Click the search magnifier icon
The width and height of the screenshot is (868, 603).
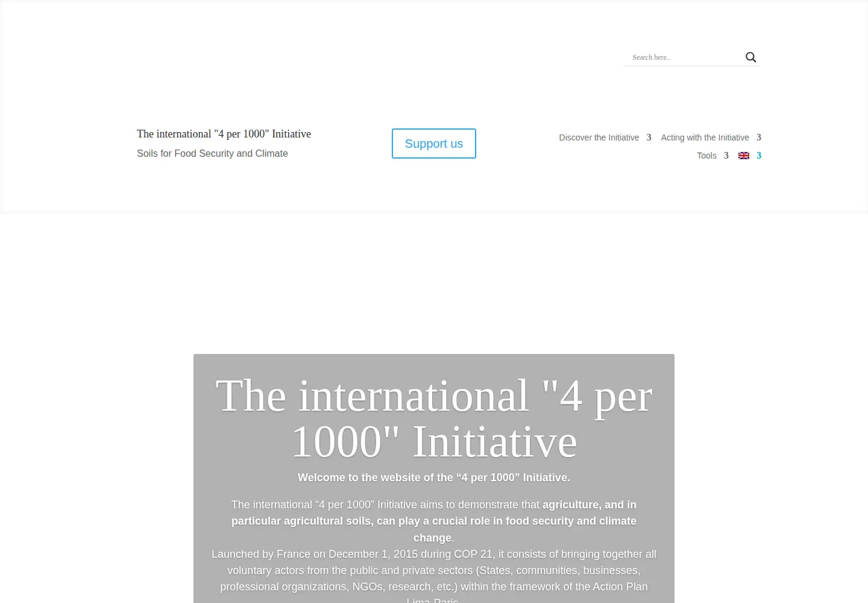tap(750, 57)
